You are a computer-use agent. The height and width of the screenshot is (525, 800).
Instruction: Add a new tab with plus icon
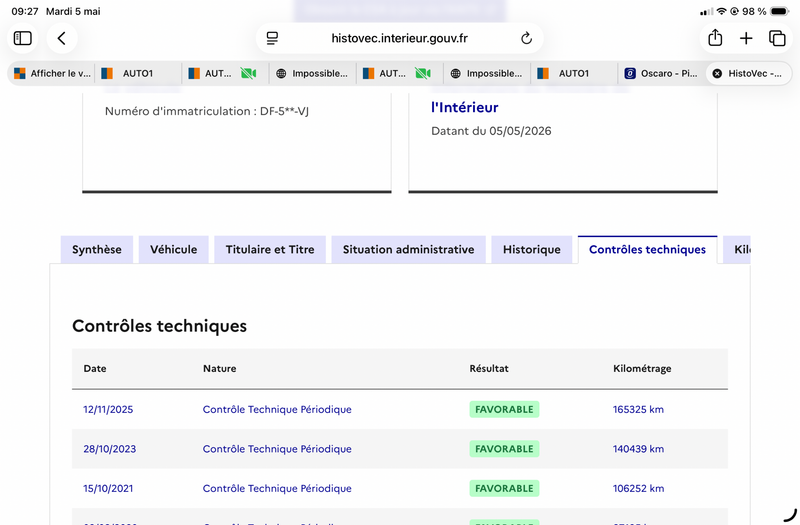pyautogui.click(x=746, y=38)
